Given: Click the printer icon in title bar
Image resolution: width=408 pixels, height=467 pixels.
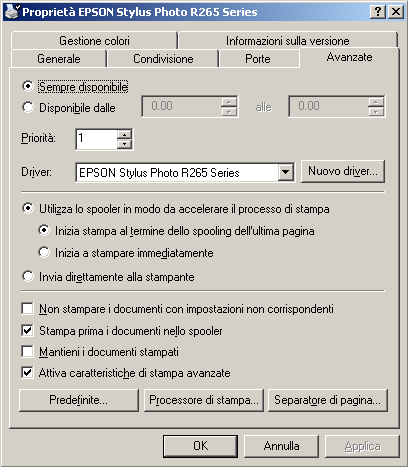Looking at the screenshot, I should pyautogui.click(x=12, y=11).
